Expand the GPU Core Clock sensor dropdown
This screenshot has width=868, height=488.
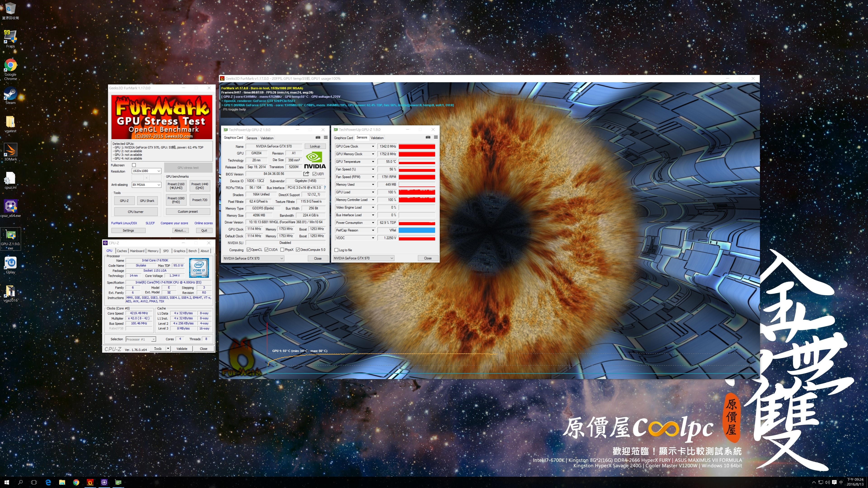pos(373,146)
